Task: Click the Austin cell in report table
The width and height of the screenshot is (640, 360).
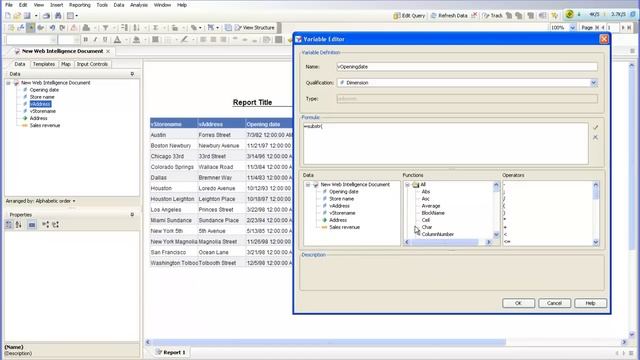Action: [173, 135]
